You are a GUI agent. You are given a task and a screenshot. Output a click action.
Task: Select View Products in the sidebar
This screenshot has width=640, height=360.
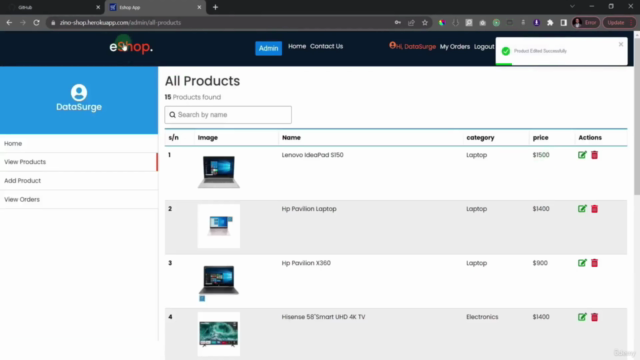tap(79, 162)
